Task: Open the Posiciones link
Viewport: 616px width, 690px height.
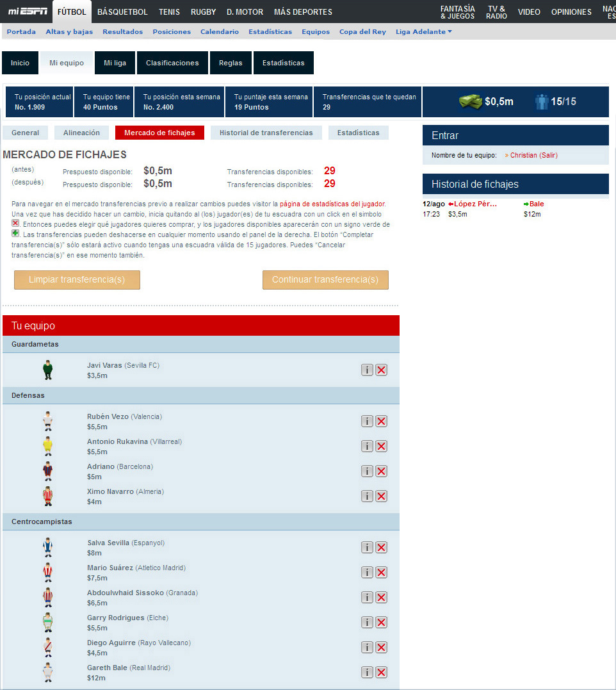Action: [172, 31]
